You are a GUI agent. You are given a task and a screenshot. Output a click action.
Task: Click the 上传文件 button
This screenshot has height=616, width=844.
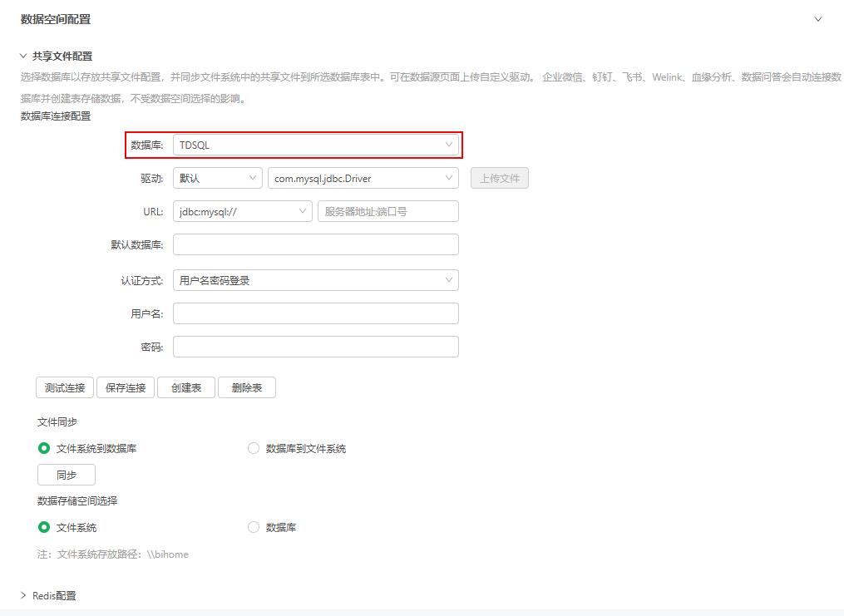pos(500,178)
